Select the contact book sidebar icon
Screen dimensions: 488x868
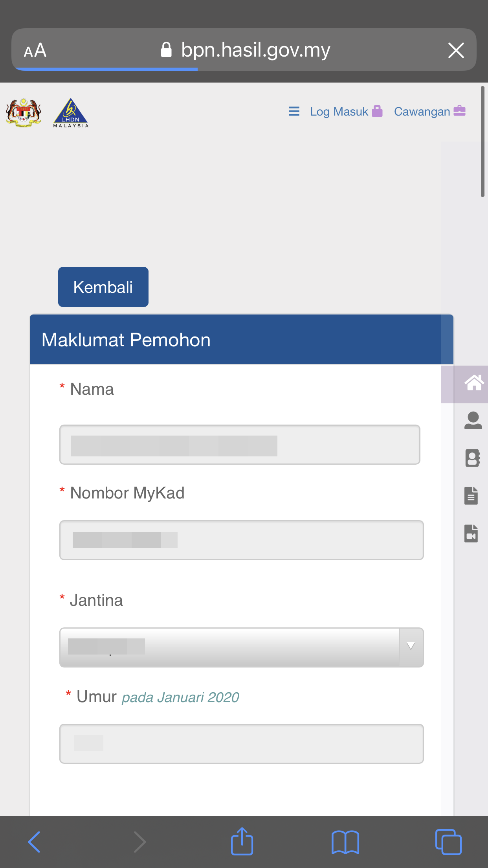(473, 458)
